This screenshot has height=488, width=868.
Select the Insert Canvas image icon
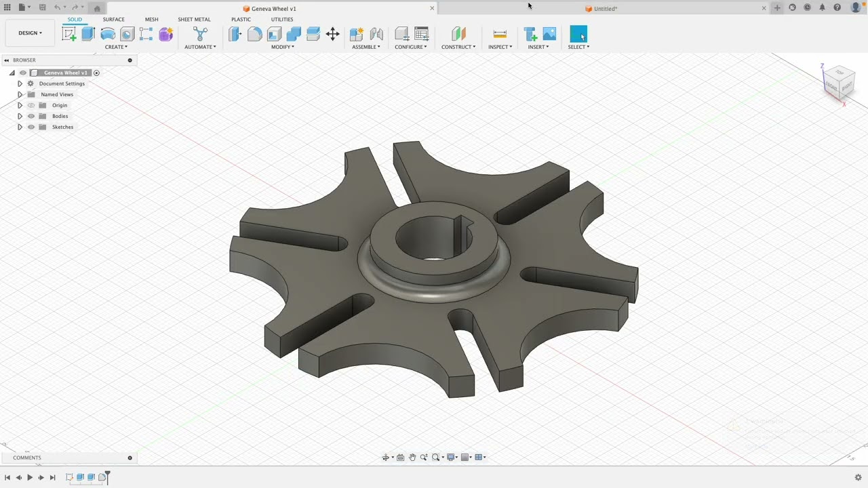pos(549,34)
